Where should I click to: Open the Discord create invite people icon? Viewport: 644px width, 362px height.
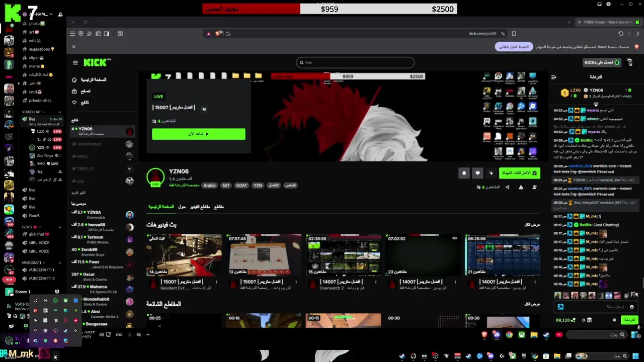pyautogui.click(x=60, y=15)
